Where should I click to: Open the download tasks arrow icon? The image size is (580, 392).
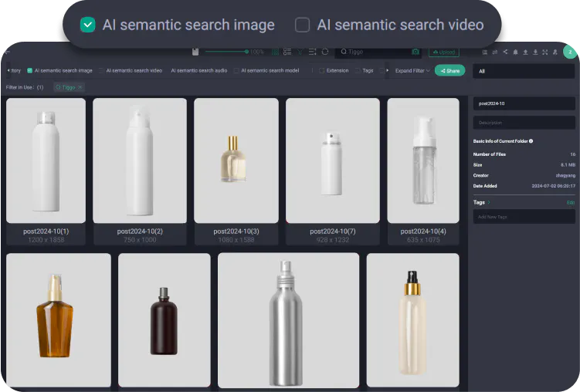pyautogui.click(x=535, y=52)
